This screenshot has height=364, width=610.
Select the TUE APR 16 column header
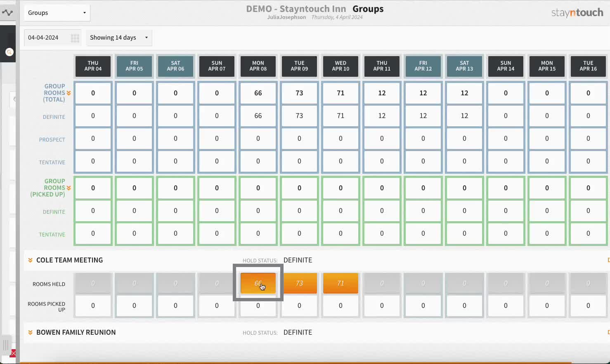click(588, 66)
